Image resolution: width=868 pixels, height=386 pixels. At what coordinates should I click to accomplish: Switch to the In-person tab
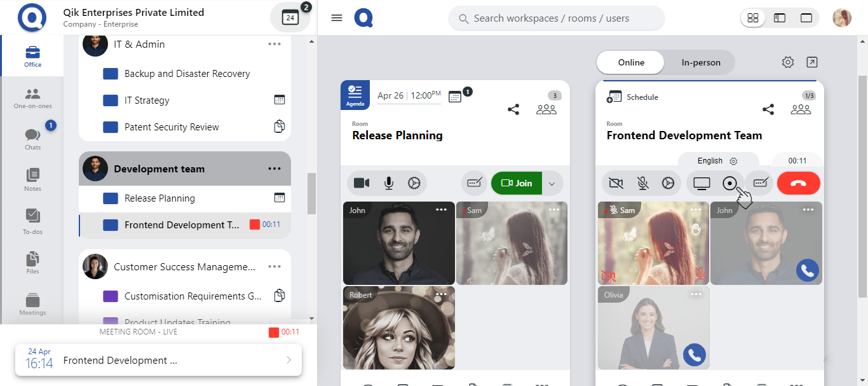click(701, 62)
